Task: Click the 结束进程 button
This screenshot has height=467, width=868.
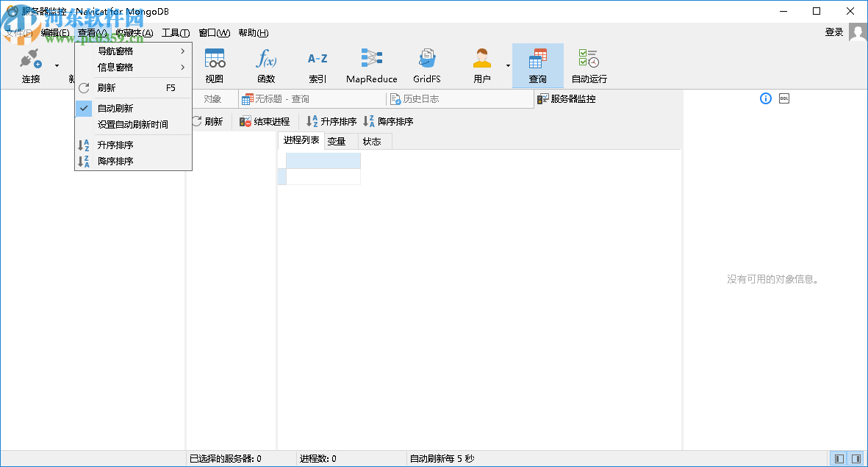Action: (x=265, y=122)
